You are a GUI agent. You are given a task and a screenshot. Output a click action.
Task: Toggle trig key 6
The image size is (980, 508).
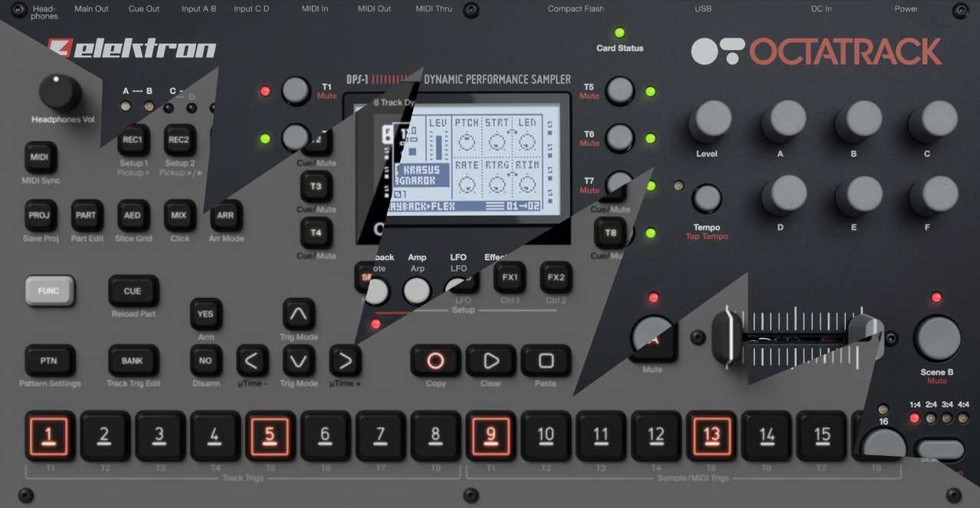[x=325, y=436]
